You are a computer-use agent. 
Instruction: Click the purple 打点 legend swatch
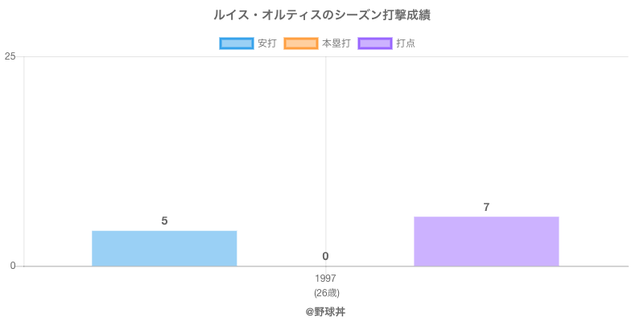click(375, 43)
